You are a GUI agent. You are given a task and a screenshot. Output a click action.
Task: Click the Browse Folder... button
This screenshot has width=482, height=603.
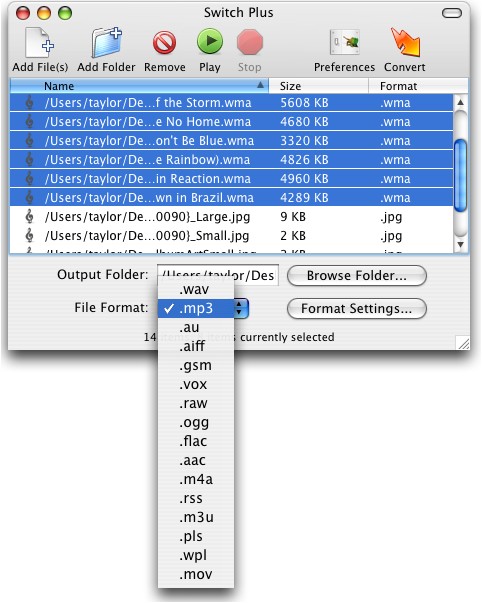(x=357, y=276)
